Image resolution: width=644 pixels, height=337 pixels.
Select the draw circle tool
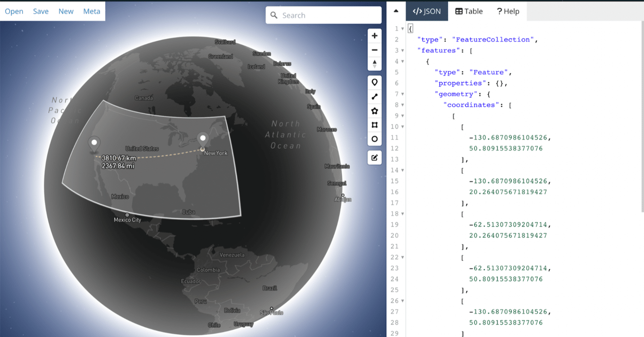point(374,139)
